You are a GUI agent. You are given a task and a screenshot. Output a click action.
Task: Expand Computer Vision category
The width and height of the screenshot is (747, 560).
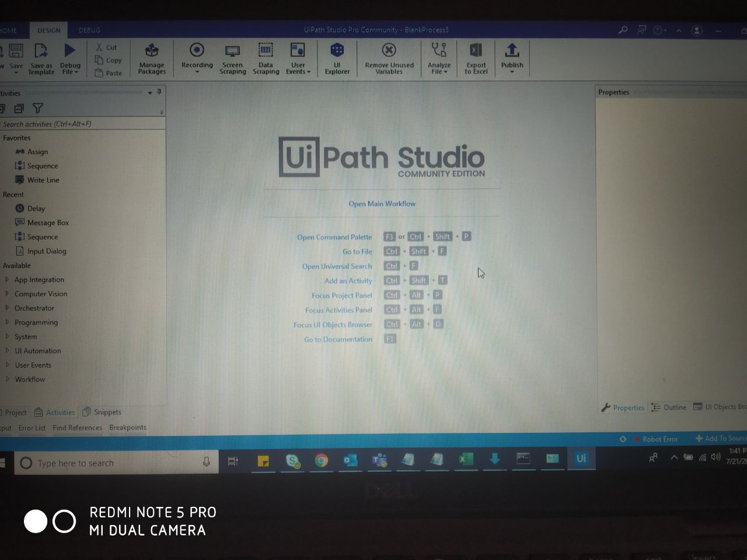pyautogui.click(x=7, y=293)
